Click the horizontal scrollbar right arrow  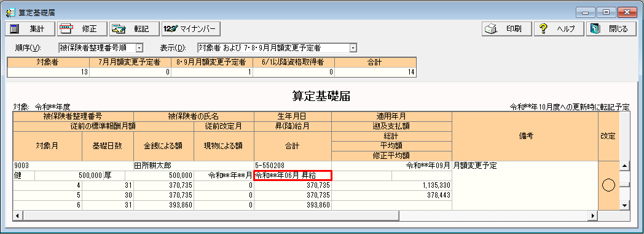tap(592, 215)
